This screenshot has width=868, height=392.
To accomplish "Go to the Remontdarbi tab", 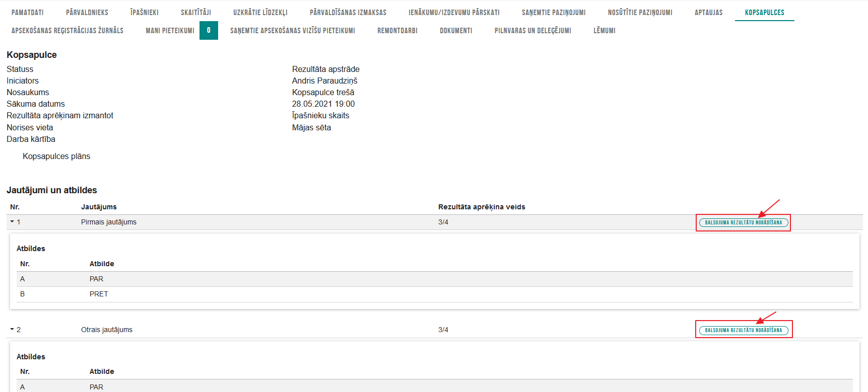I will [x=397, y=31].
